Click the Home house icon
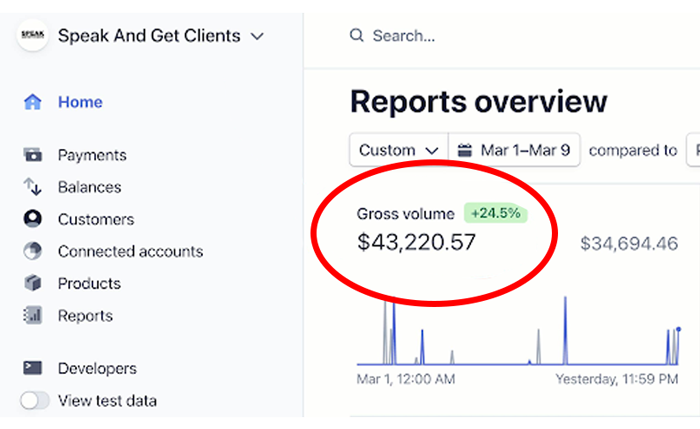This screenshot has height=429, width=700. 33,102
